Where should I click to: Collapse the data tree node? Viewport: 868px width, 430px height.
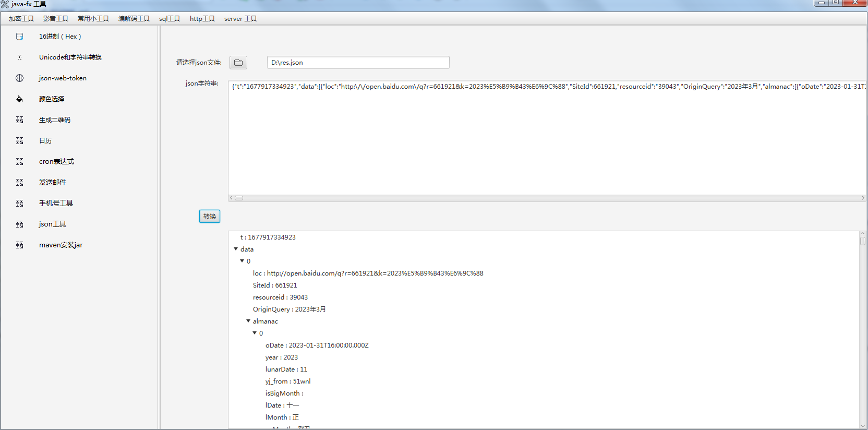point(236,249)
